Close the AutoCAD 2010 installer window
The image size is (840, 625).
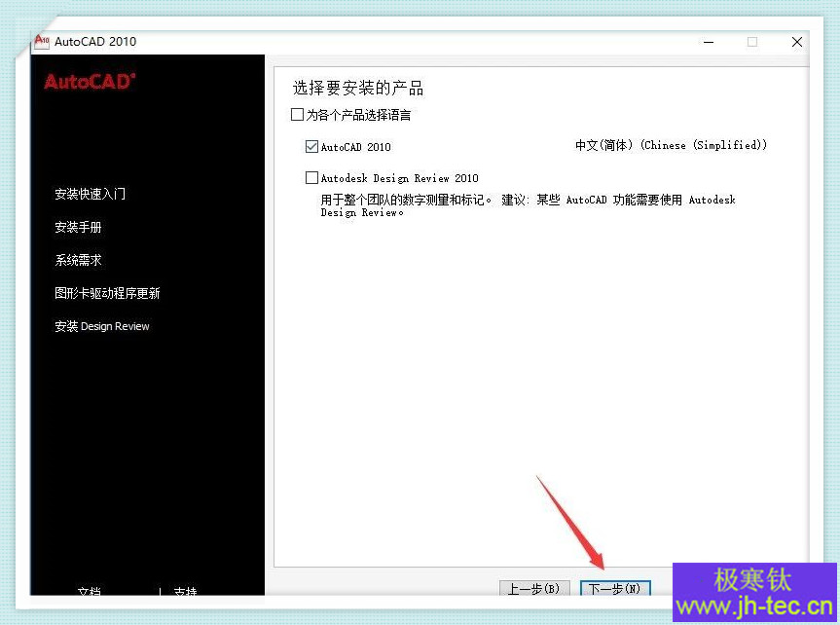coord(796,42)
